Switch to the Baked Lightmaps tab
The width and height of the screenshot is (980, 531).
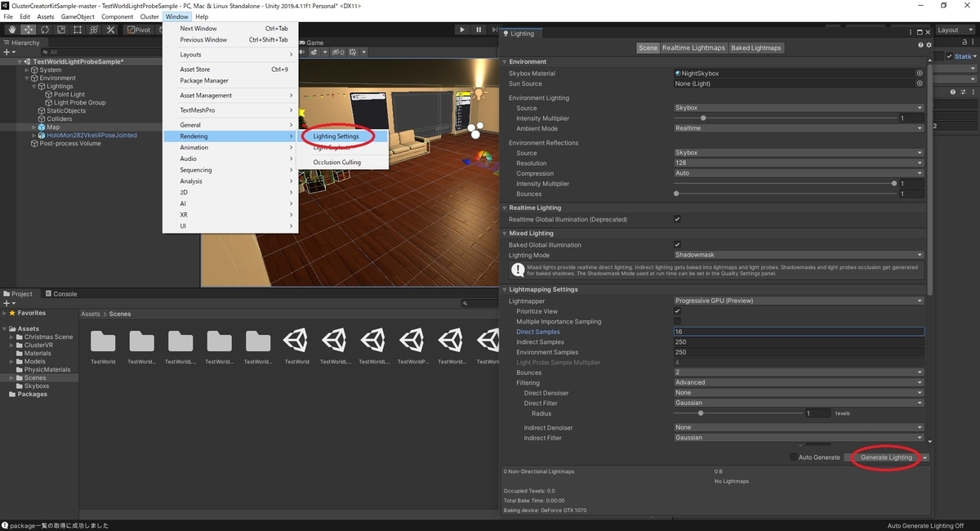point(755,47)
